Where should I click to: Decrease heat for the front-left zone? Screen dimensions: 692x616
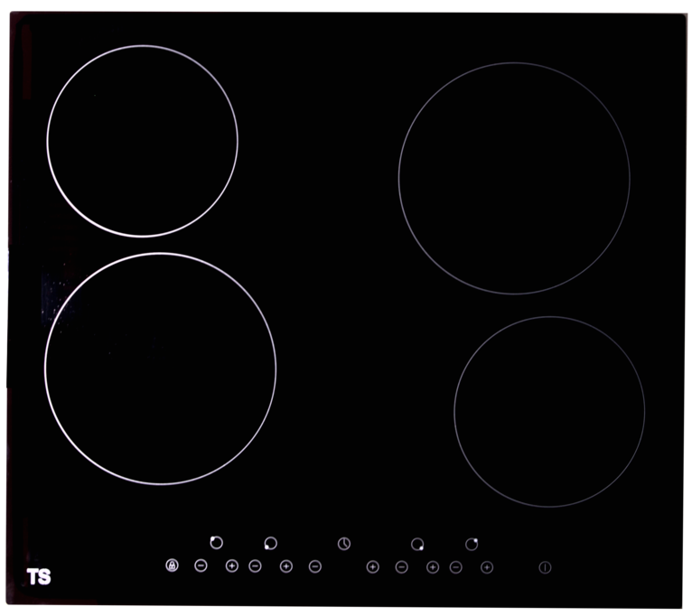255,565
